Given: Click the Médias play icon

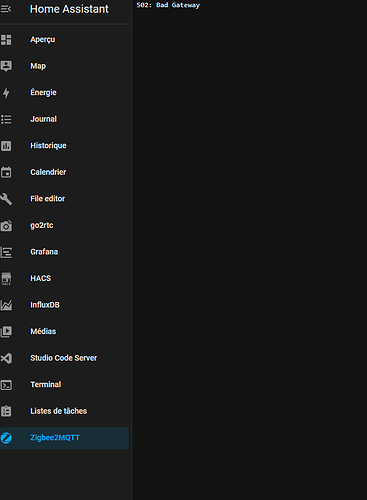Looking at the screenshot, I should point(6,331).
